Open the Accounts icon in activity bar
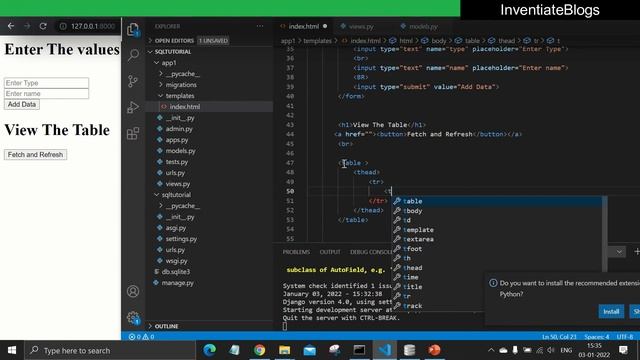 (133, 291)
